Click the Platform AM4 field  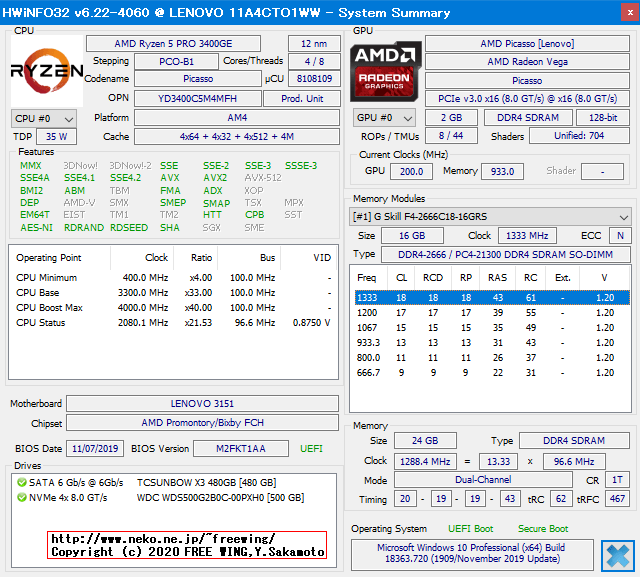[x=237, y=118]
